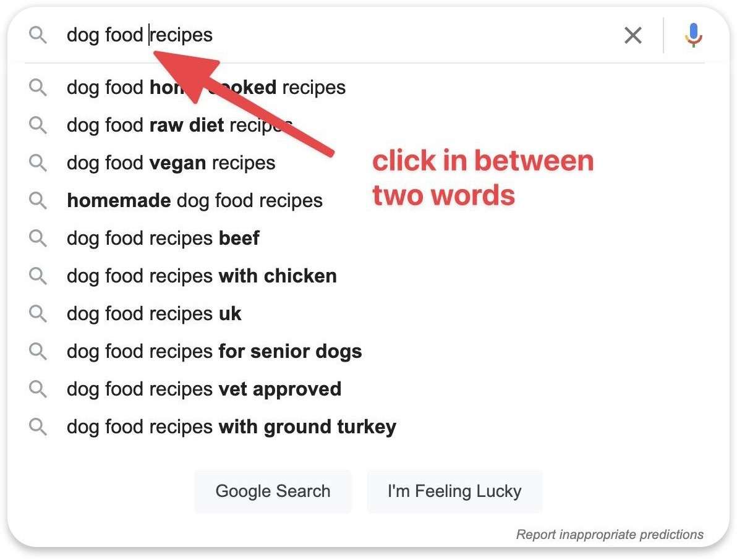Screen dimensions: 737x560
Task: Clear the search box with the X icon
Action: 633,35
